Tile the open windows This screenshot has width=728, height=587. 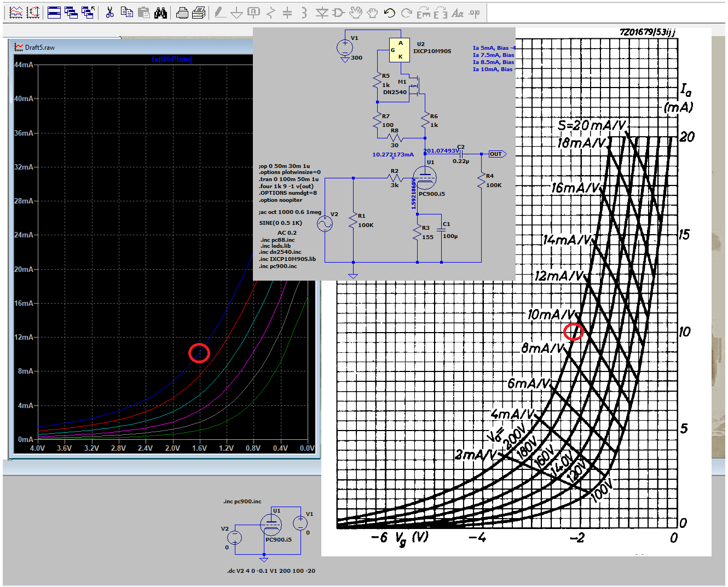(x=54, y=12)
